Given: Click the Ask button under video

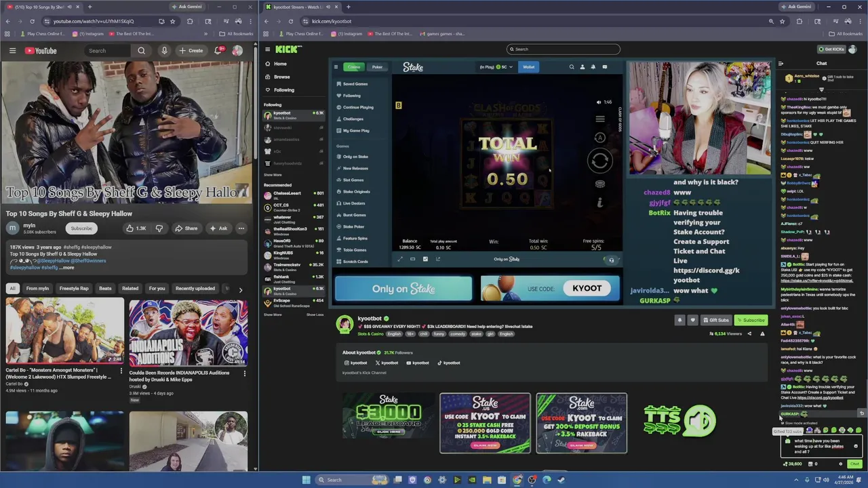Looking at the screenshot, I should [x=218, y=228].
